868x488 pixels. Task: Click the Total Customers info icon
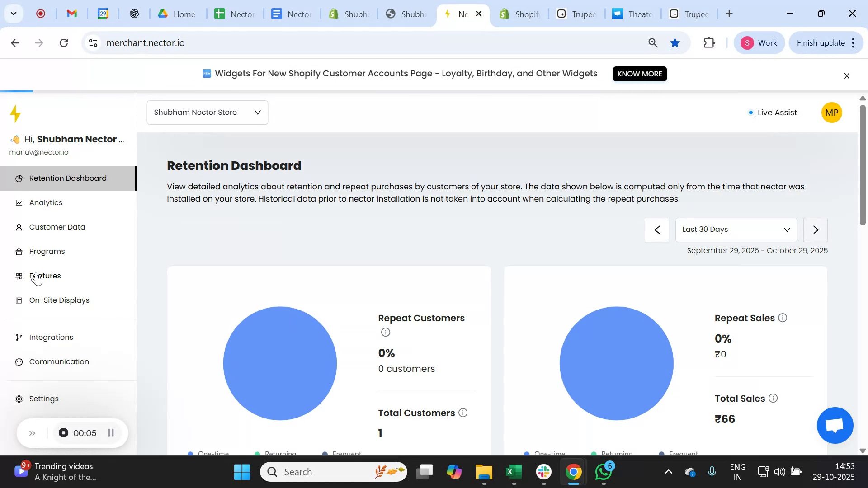(463, 413)
